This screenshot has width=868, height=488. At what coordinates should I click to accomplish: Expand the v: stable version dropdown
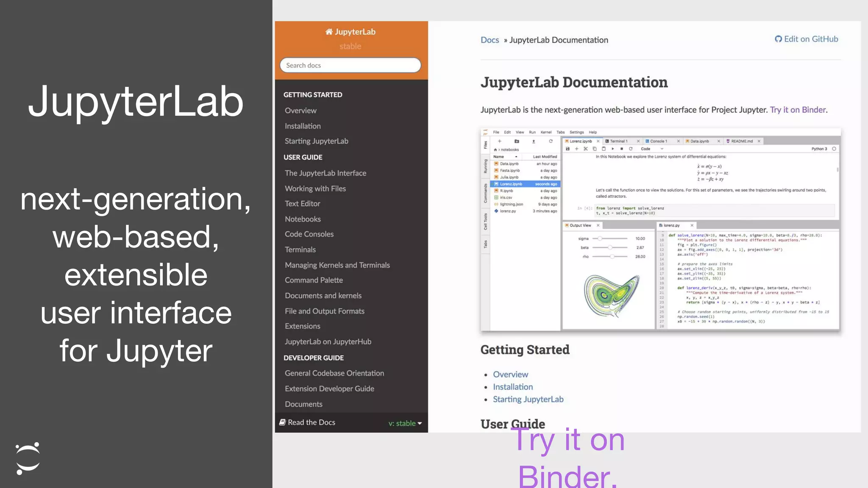click(x=405, y=423)
